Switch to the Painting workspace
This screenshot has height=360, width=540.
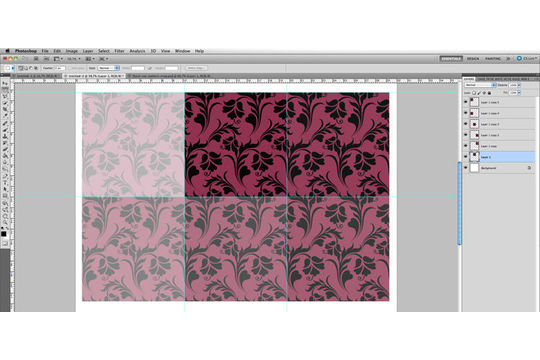click(493, 59)
